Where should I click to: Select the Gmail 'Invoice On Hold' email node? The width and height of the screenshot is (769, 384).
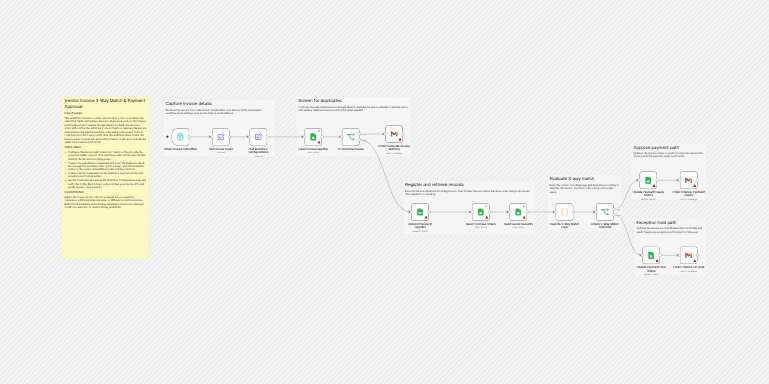(689, 256)
